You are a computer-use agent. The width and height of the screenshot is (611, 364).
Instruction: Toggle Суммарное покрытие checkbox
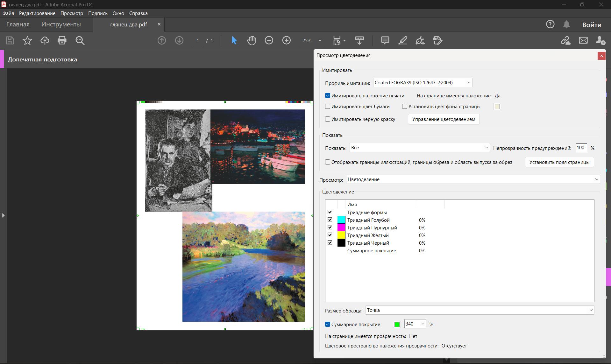pos(328,324)
